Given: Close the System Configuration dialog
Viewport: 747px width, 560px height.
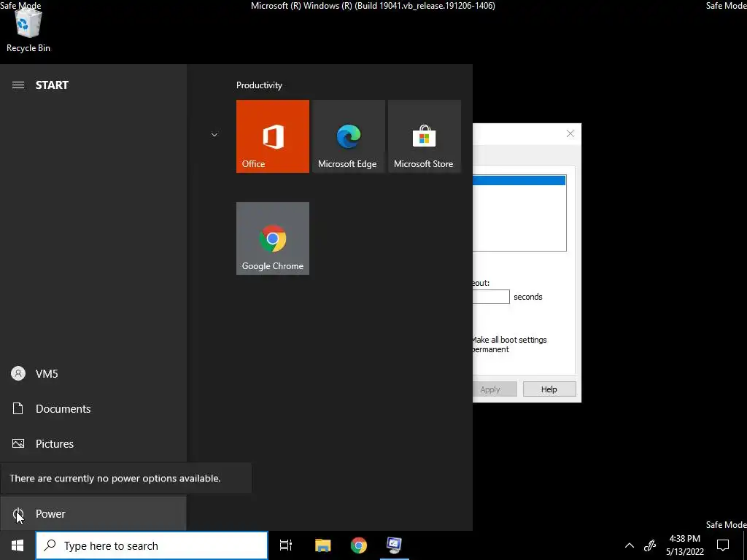Looking at the screenshot, I should coord(570,134).
